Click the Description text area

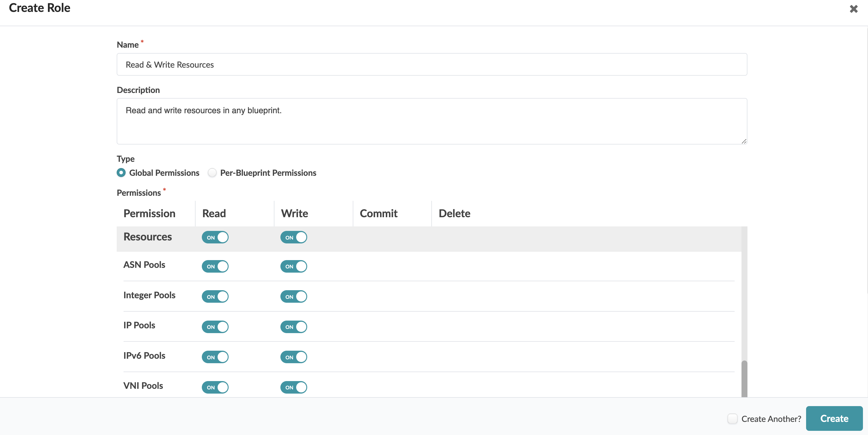click(431, 121)
